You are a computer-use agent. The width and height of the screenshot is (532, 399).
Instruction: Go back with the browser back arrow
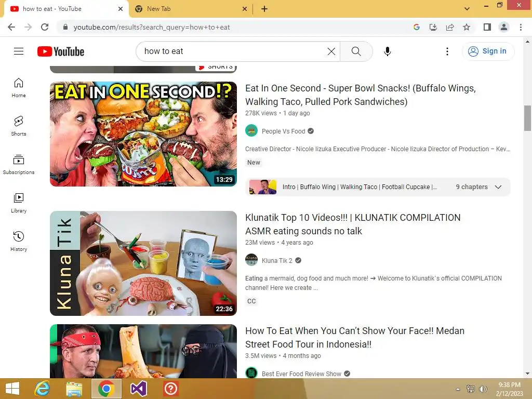click(11, 27)
